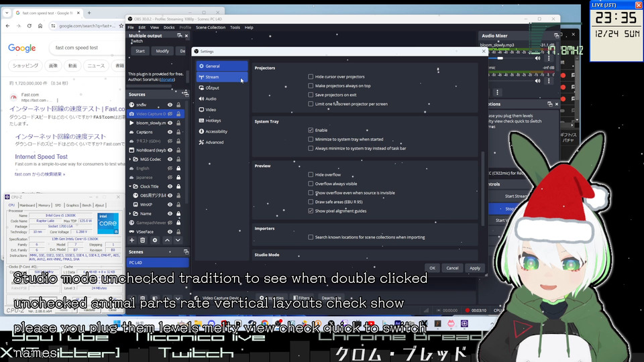
Task: Mute bloom_slowly.mp3 speaker icon
Action: tap(537, 58)
